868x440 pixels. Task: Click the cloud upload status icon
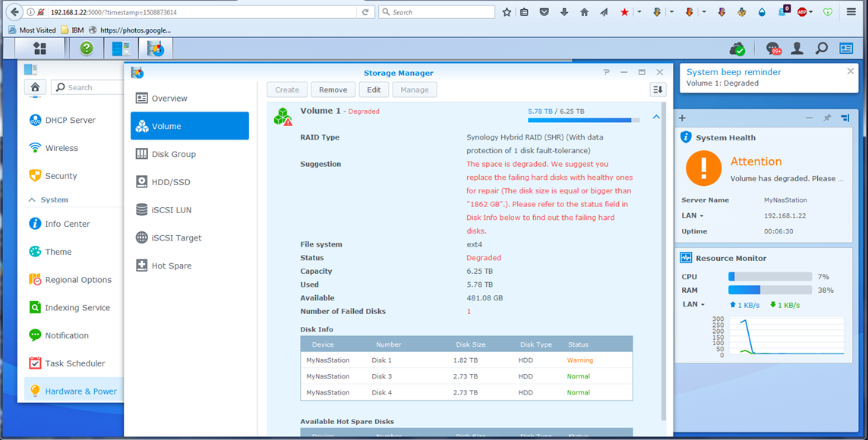coord(737,49)
